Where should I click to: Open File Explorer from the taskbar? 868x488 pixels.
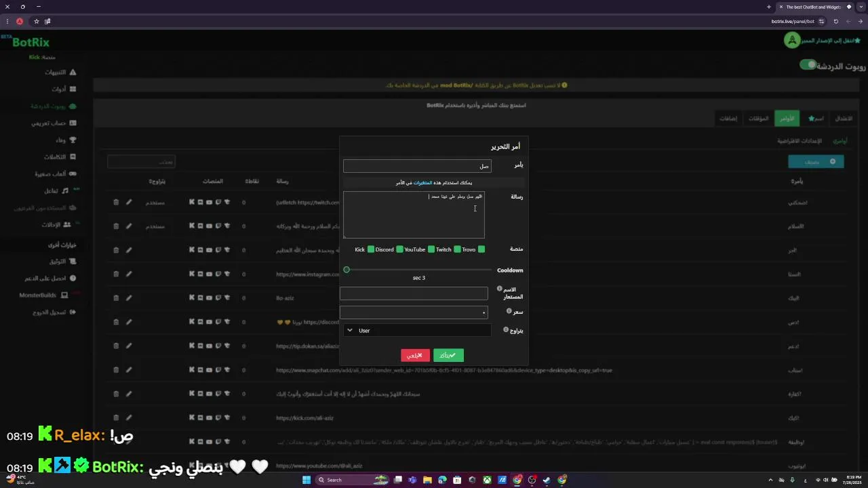click(x=427, y=480)
